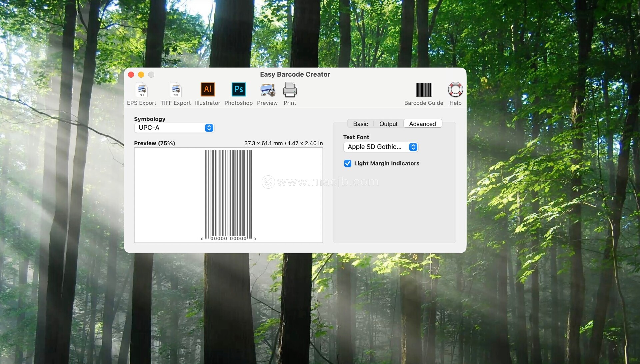Open Help lifebuoy icon
The image size is (640, 364).
click(455, 90)
